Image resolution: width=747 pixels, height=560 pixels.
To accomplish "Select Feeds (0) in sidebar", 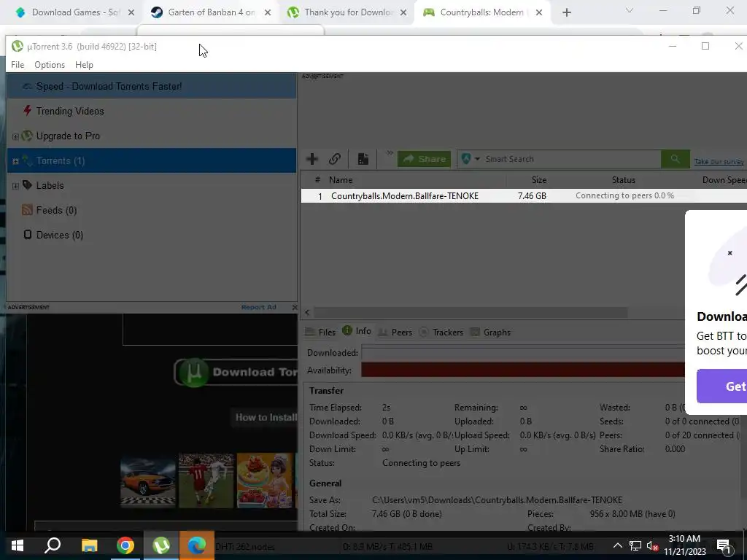I will pyautogui.click(x=56, y=210).
